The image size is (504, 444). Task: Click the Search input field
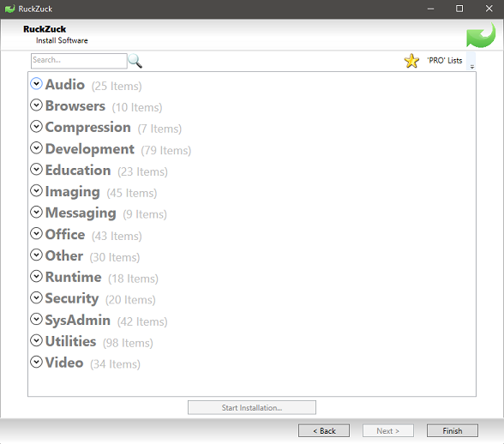(x=79, y=61)
